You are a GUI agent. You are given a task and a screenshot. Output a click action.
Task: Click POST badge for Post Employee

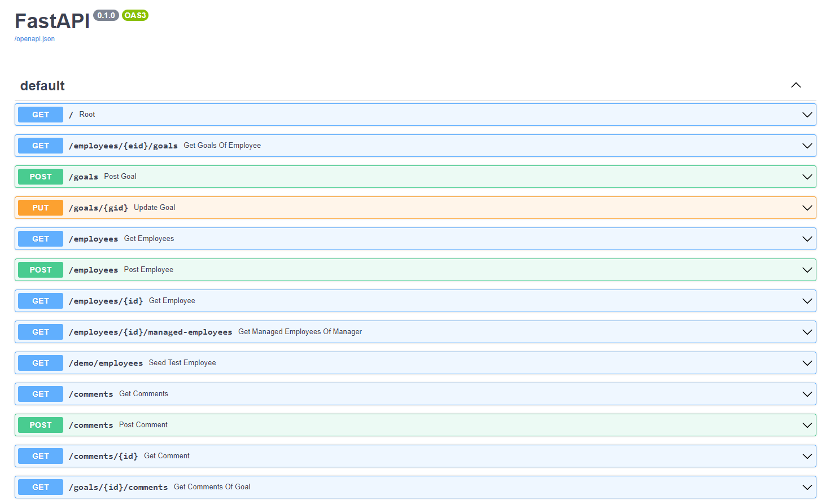(x=41, y=270)
